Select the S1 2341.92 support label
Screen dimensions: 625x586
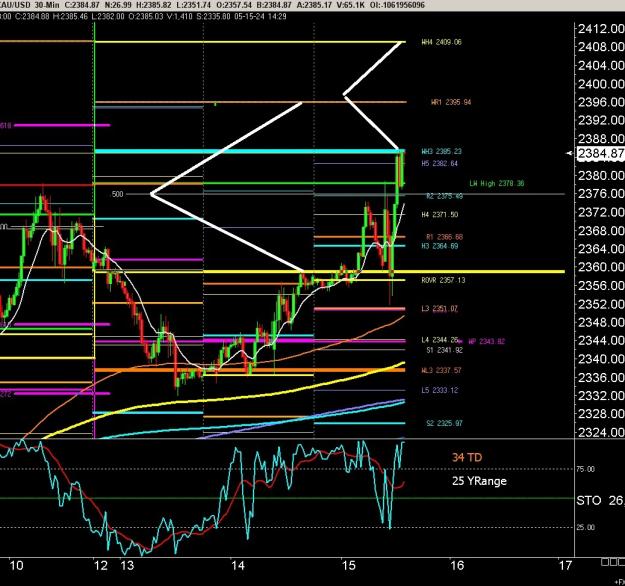[444, 350]
